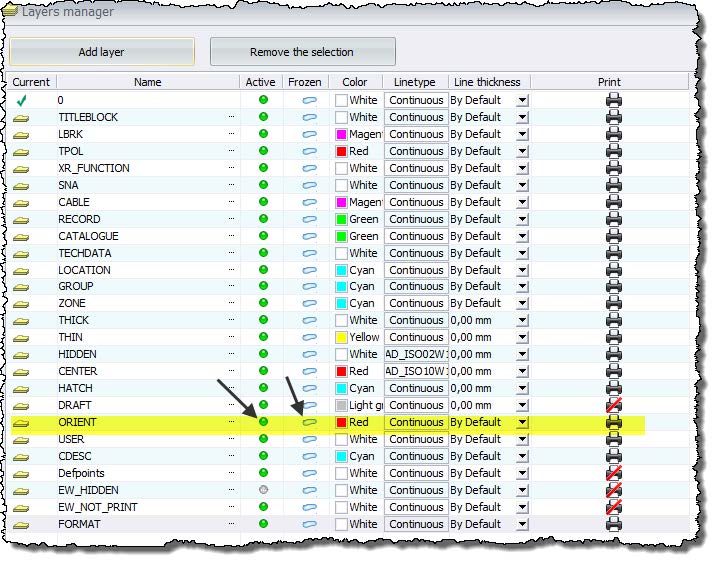Image resolution: width=716 pixels, height=562 pixels.
Task: Click the Add layer button
Action: tap(102, 52)
